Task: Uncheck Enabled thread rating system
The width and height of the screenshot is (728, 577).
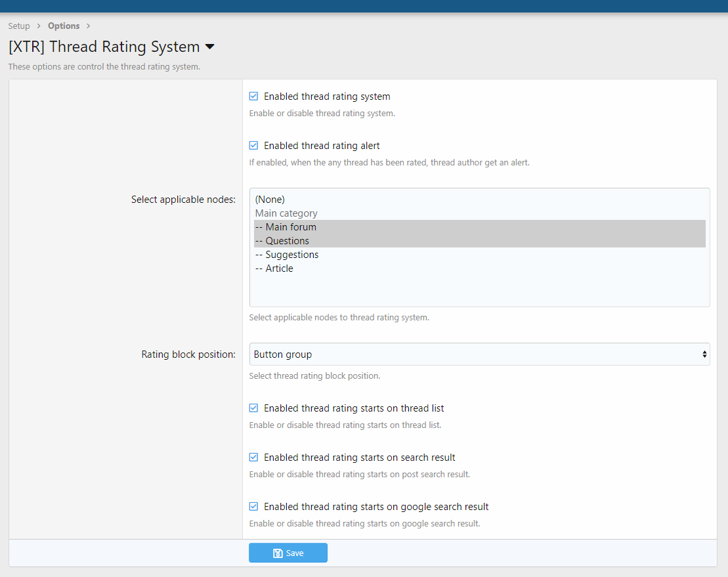Action: coord(253,96)
